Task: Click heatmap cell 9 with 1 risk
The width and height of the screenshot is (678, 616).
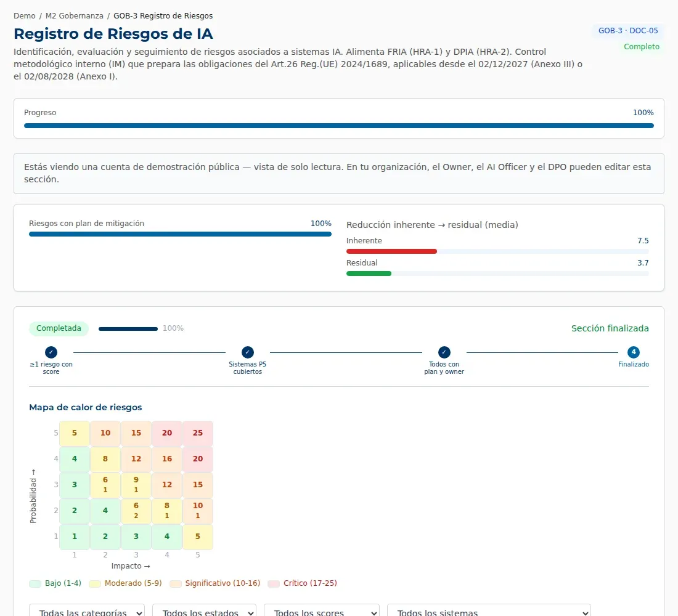Action: 136,485
